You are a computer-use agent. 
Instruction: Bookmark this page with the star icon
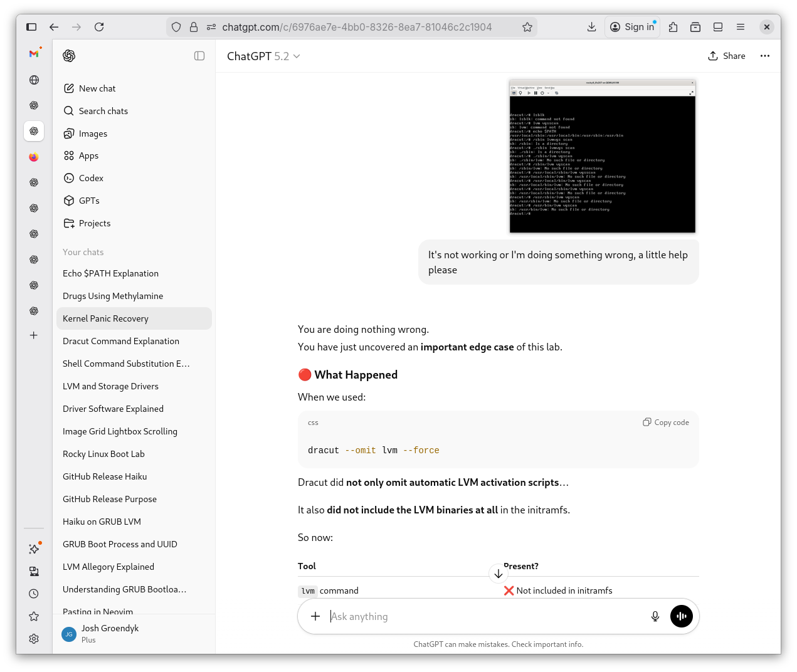tap(527, 27)
